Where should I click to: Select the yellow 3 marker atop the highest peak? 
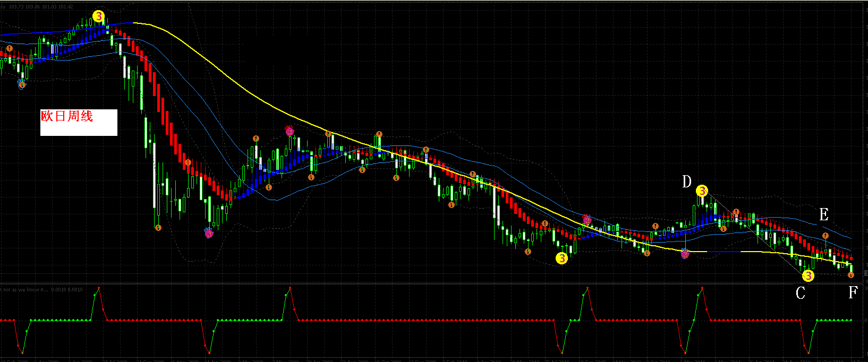[x=98, y=16]
